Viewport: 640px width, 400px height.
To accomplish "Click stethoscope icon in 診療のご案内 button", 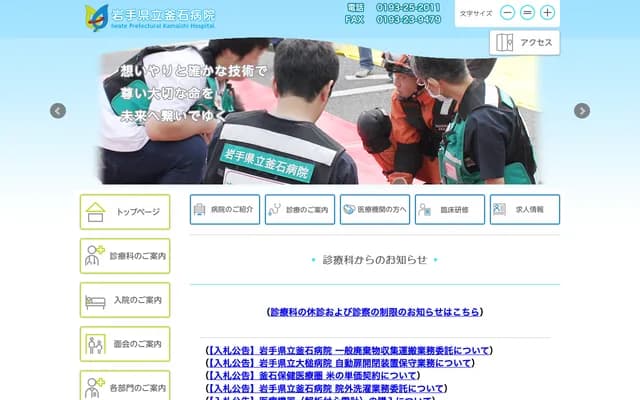I will [x=274, y=209].
